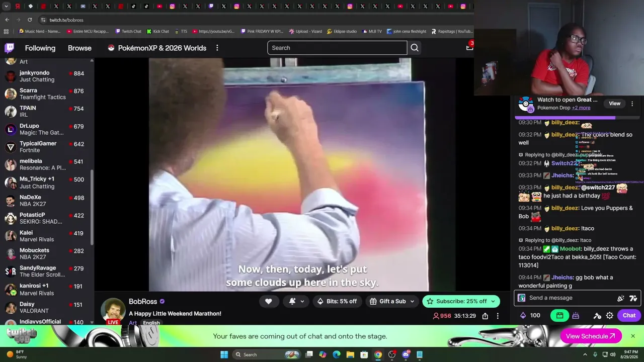
Task: Open the emote picker in chat input
Action: (633, 298)
